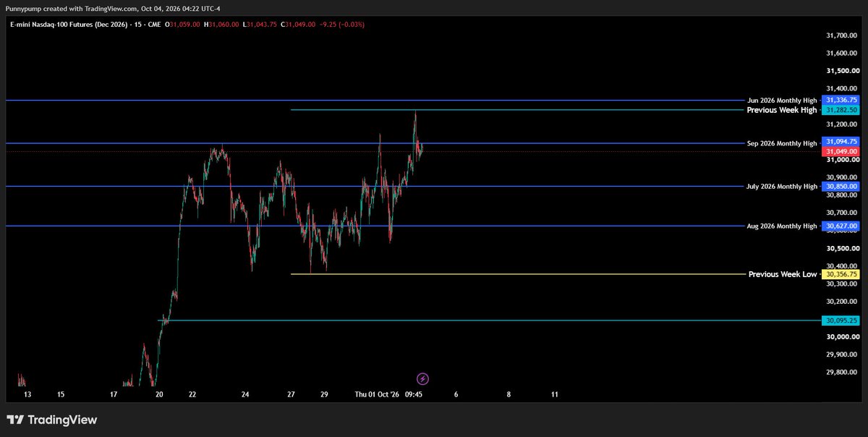Click 31,700.00 on the price scale
Screen dimensions: 868x437
[x=842, y=35]
